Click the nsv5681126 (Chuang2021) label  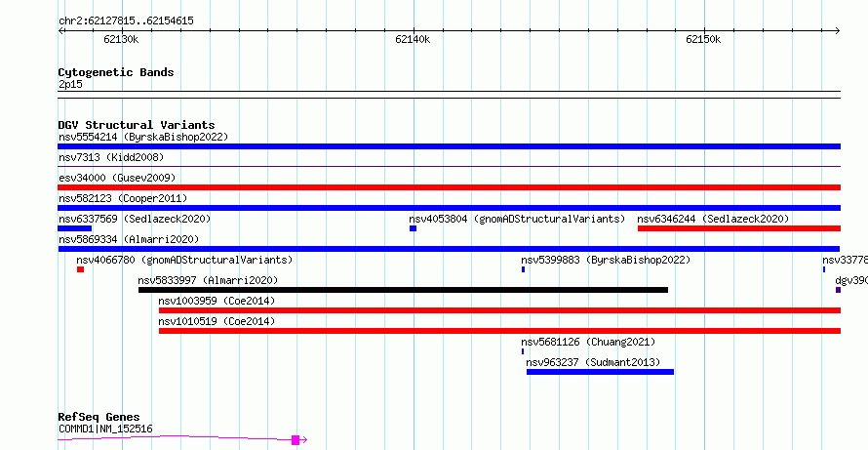tap(588, 342)
